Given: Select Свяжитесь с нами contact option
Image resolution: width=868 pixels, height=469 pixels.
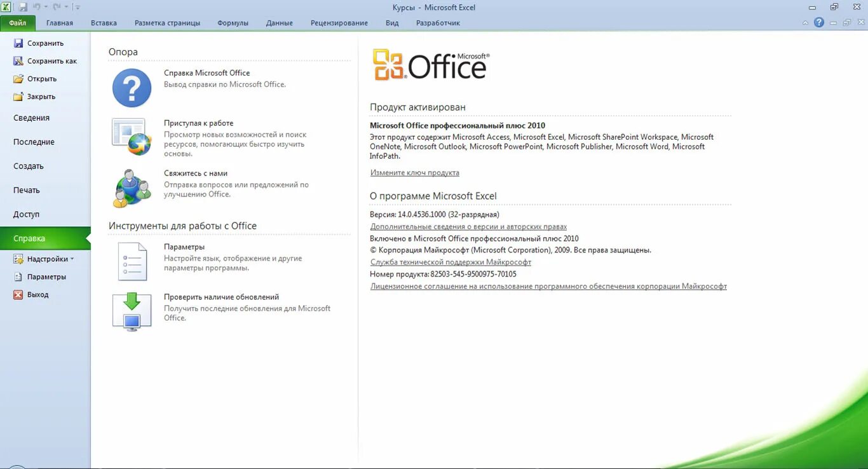Looking at the screenshot, I should pos(196,173).
